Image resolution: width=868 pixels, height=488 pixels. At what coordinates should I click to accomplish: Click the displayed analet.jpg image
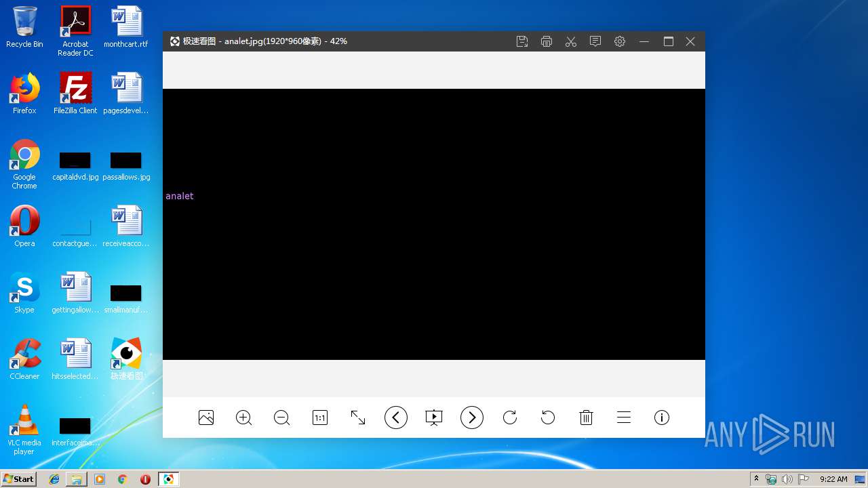[x=434, y=224]
